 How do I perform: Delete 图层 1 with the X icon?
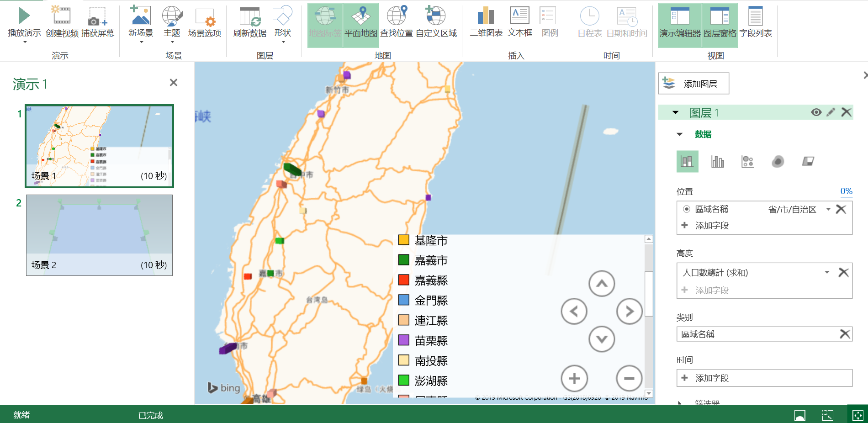click(846, 112)
